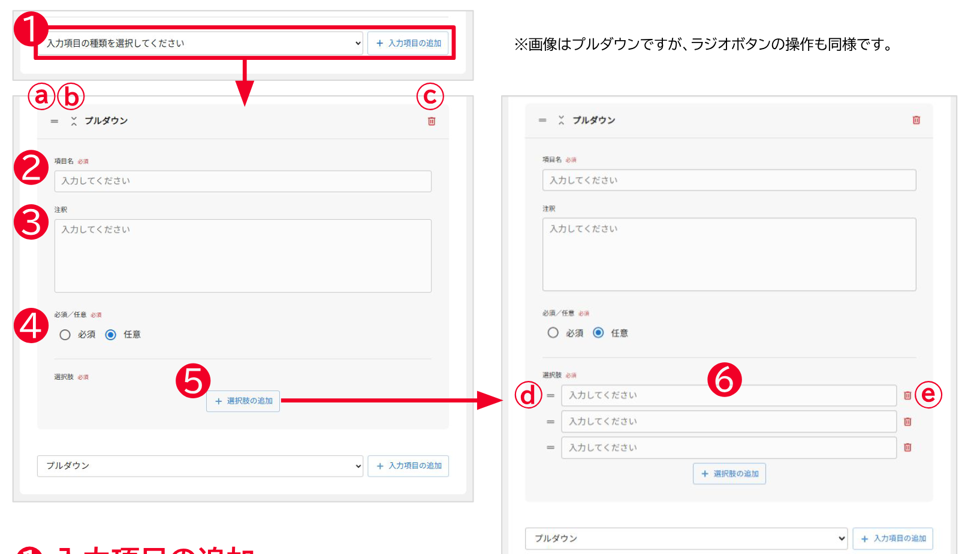Focus the 項目名 field in the left panel

(243, 181)
